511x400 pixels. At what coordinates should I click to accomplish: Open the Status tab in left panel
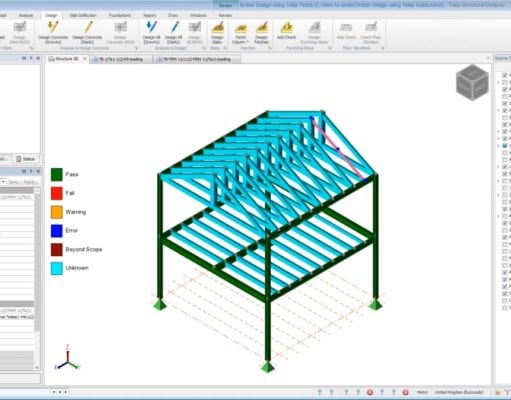(x=26, y=159)
